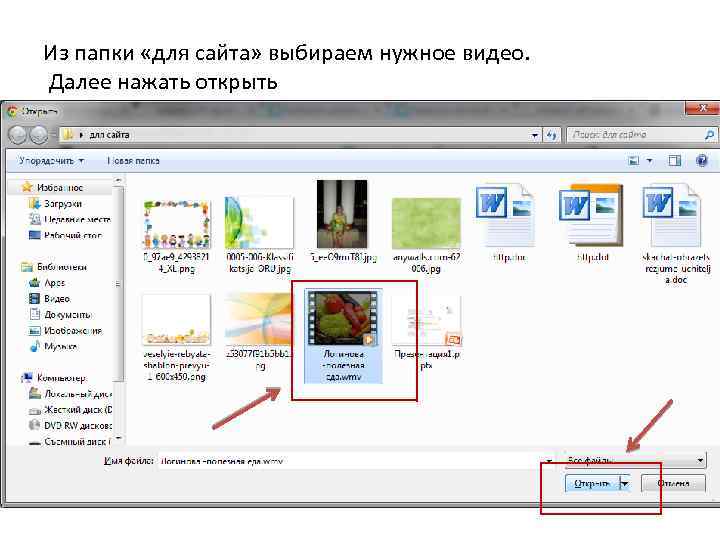Select the Логинова полезная еда.wmv video
The width and height of the screenshot is (720, 540).
click(343, 336)
